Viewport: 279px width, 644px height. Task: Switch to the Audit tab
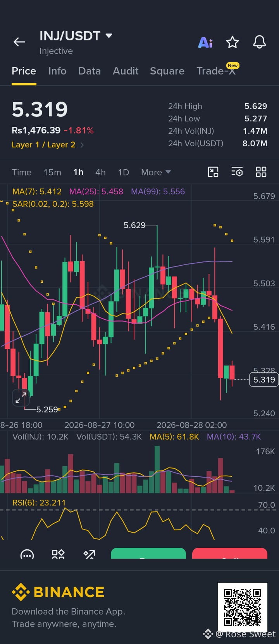tap(126, 71)
